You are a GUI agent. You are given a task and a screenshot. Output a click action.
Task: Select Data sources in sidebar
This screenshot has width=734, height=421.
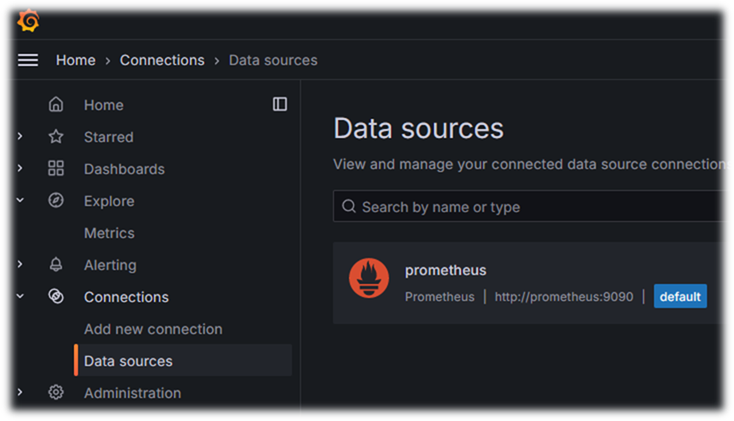[183, 361]
